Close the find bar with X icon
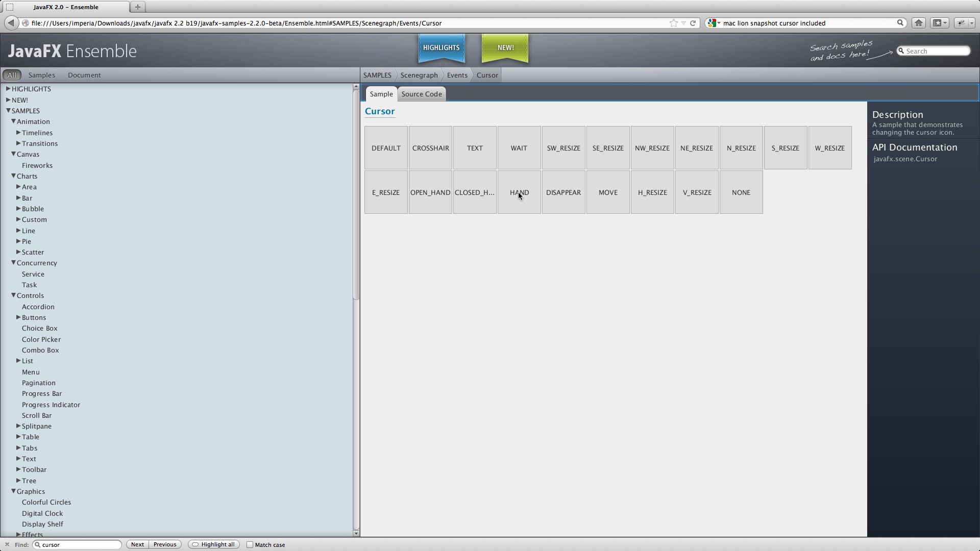980x551 pixels. click(7, 544)
